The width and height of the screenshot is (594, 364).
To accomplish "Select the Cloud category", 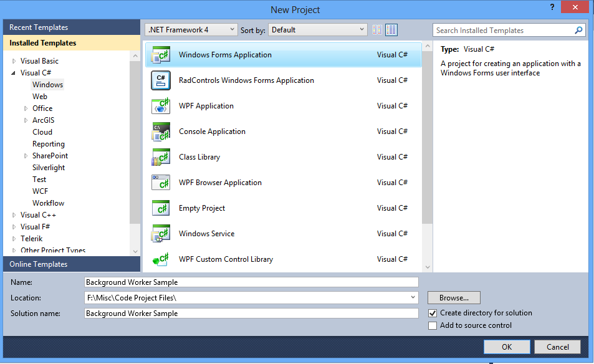I will [x=42, y=132].
